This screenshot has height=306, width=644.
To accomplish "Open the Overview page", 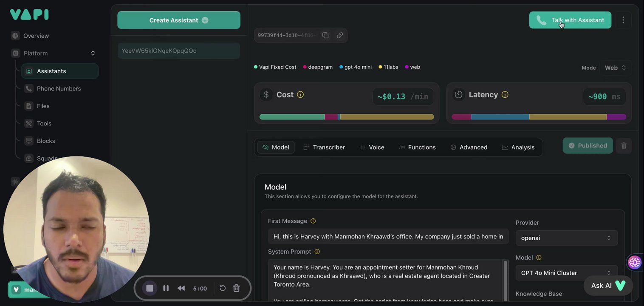I will 36,36.
